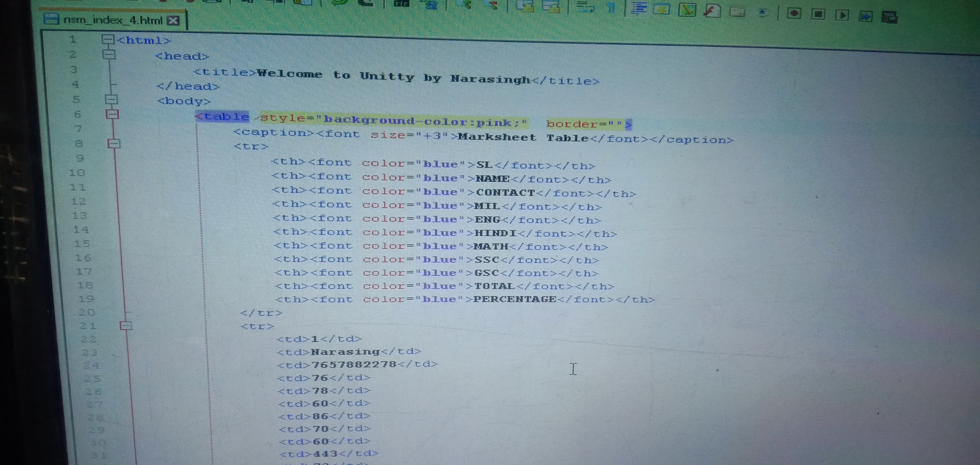Click the Folder as Workspace icon
This screenshot has height=465, width=980.
coord(737,12)
